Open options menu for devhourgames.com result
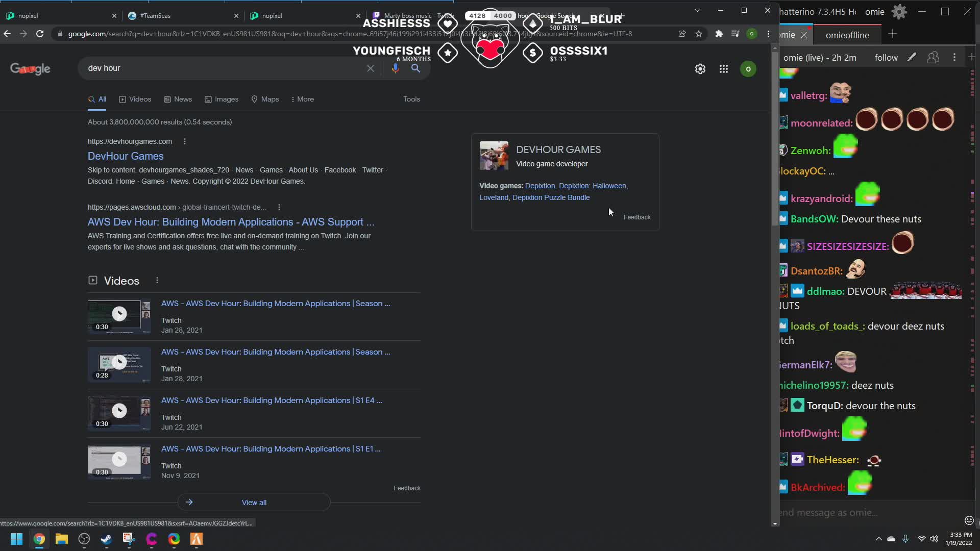Screen dimensions: 980x551 coord(185,141)
